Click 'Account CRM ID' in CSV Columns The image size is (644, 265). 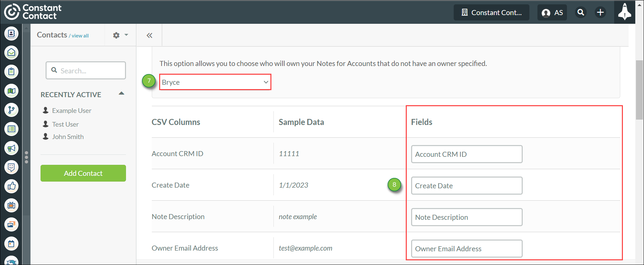[x=177, y=153]
